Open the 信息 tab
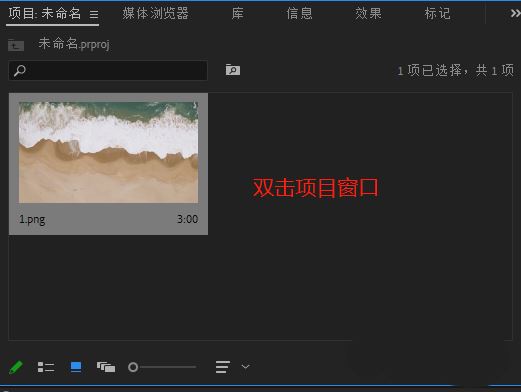This screenshot has height=392, width=521. pyautogui.click(x=299, y=14)
